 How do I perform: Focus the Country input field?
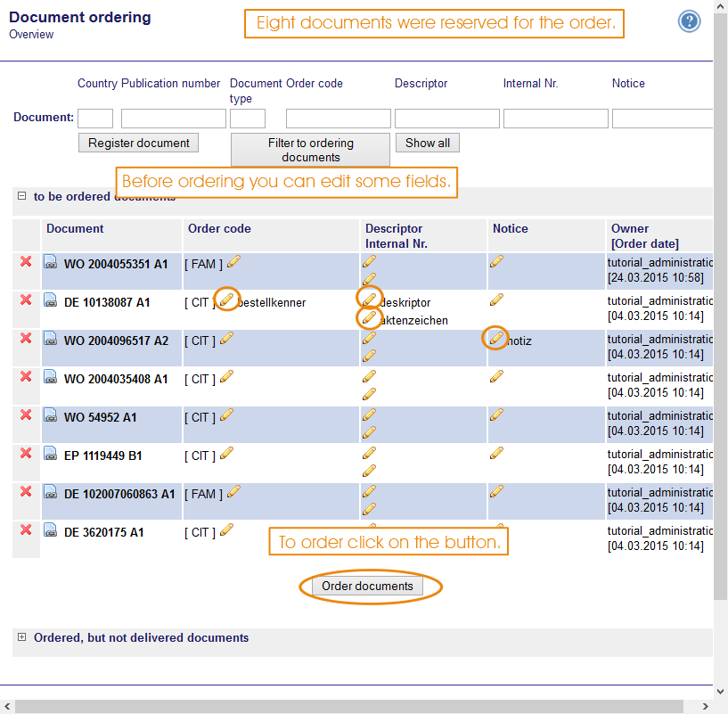click(x=95, y=119)
